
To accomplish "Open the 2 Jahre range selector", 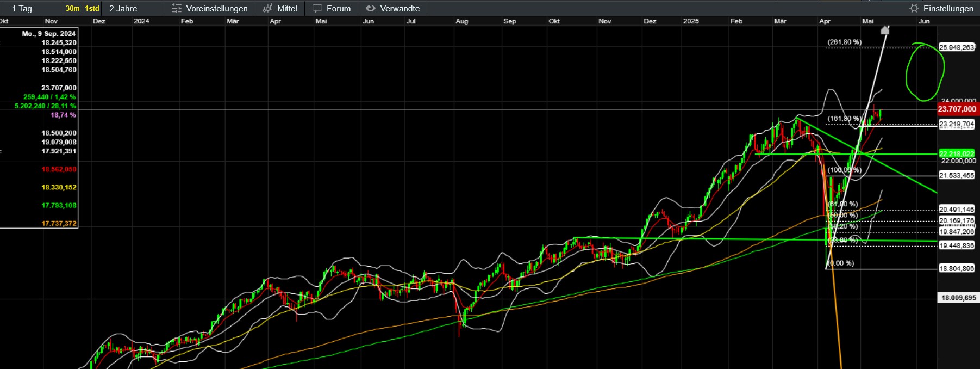I will [x=123, y=9].
